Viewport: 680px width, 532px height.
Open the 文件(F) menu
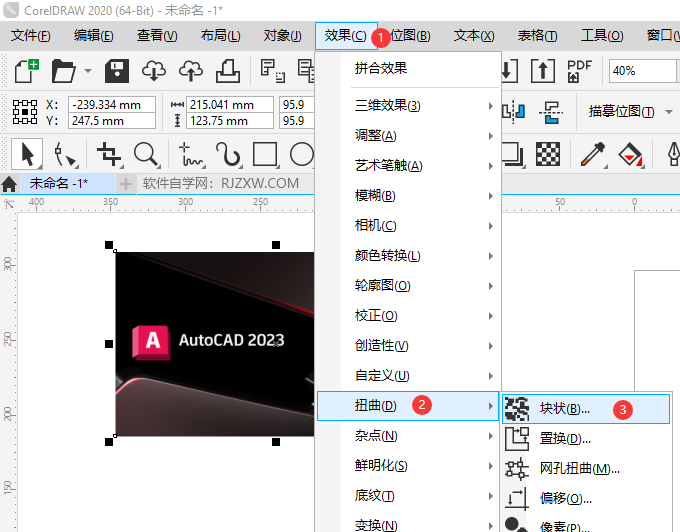tap(30, 36)
